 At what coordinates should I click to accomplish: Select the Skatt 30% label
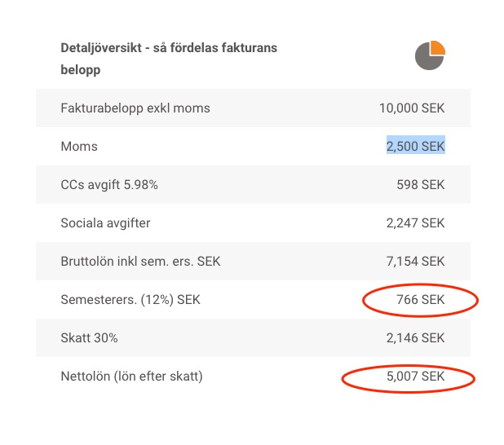pyautogui.click(x=88, y=337)
